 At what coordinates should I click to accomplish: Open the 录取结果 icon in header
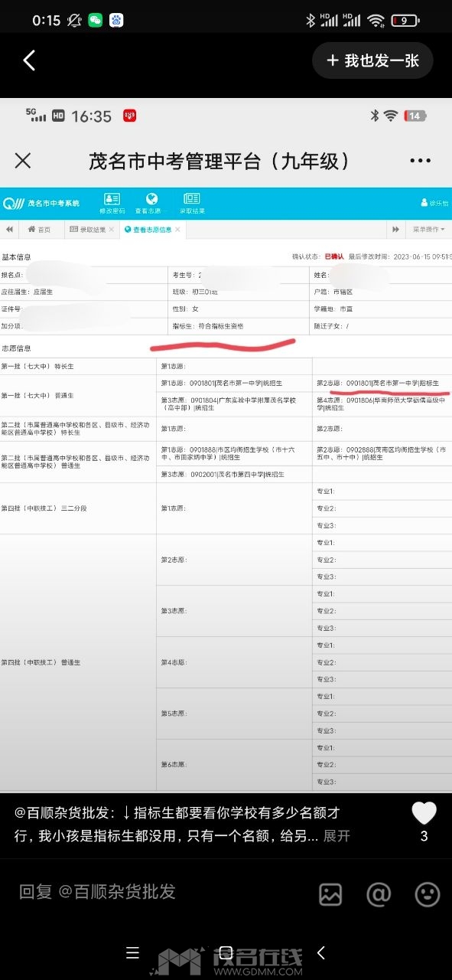(x=191, y=204)
